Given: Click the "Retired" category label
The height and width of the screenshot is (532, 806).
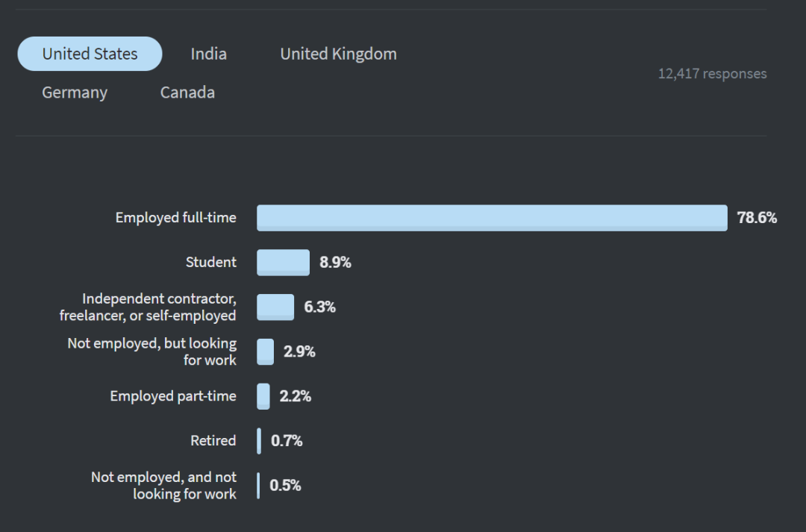Looking at the screenshot, I should coord(213,441).
